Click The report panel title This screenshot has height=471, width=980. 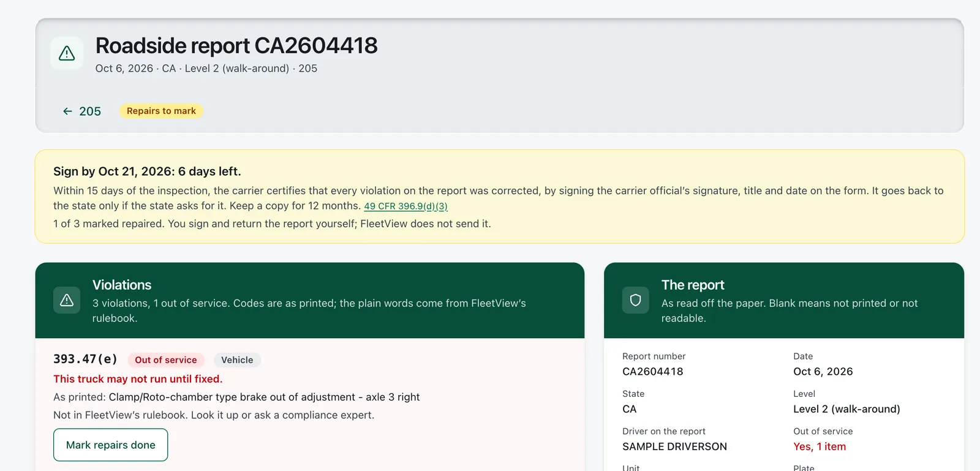pos(693,285)
